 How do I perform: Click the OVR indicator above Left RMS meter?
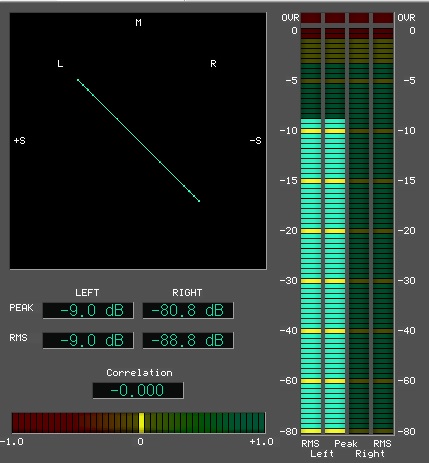tap(311, 18)
